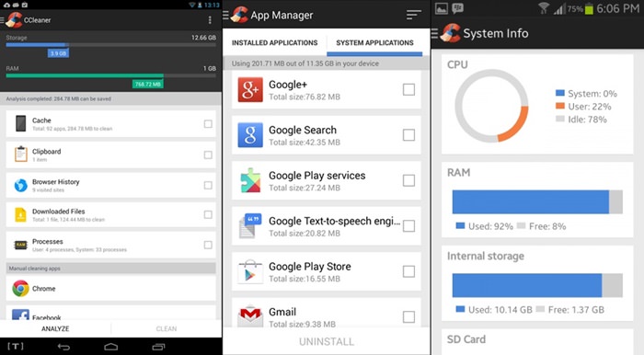This screenshot has height=355, width=644.
Task: Tap the Gmail app icon
Action: tap(250, 315)
